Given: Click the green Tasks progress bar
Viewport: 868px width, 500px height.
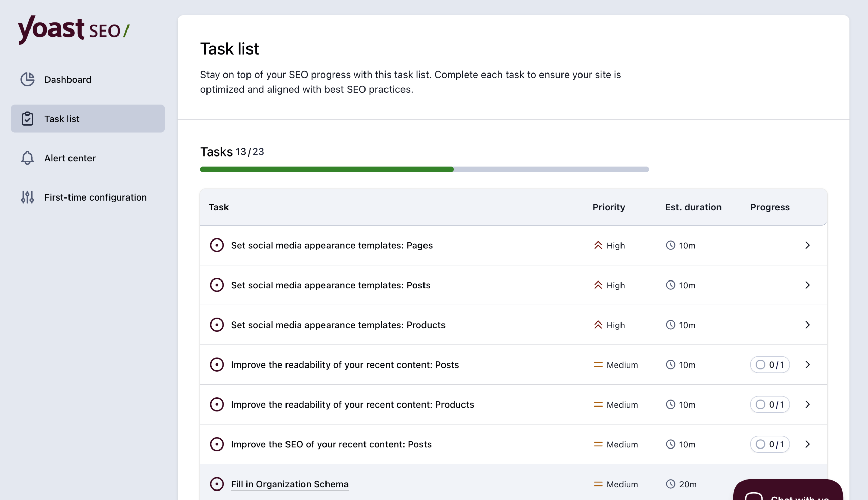Looking at the screenshot, I should coord(327,169).
